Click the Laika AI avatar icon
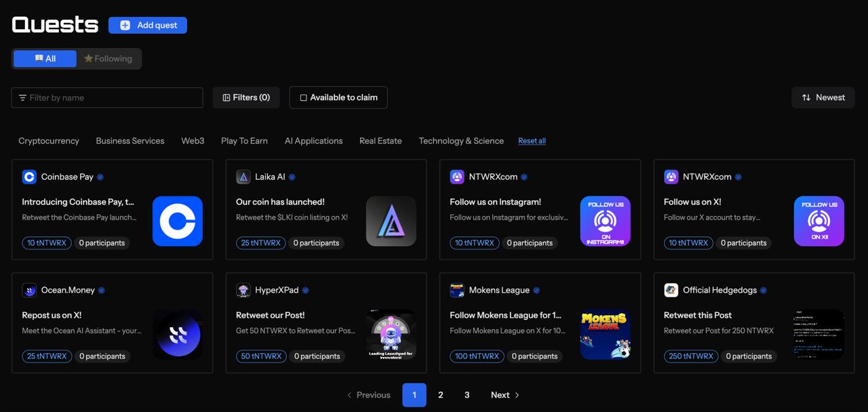868x412 pixels. (x=243, y=177)
